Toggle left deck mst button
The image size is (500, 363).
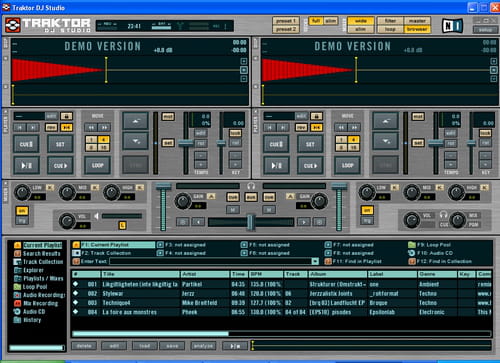[x=168, y=116]
